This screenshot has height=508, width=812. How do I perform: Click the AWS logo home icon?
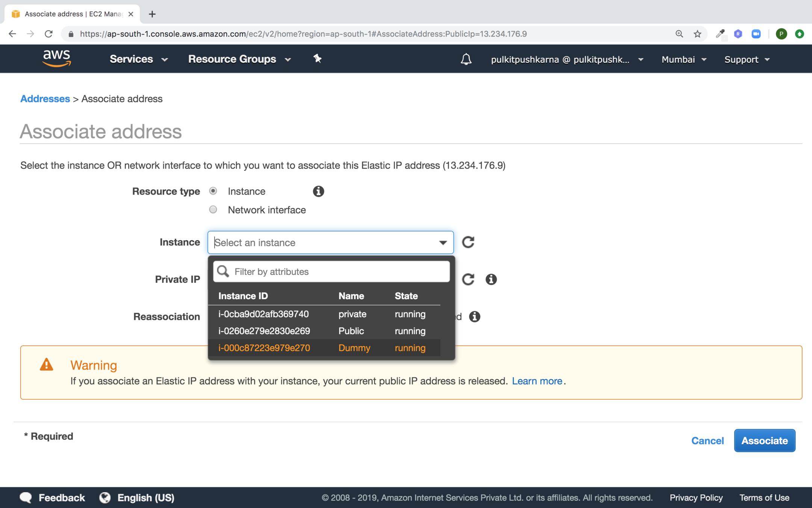pyautogui.click(x=57, y=59)
